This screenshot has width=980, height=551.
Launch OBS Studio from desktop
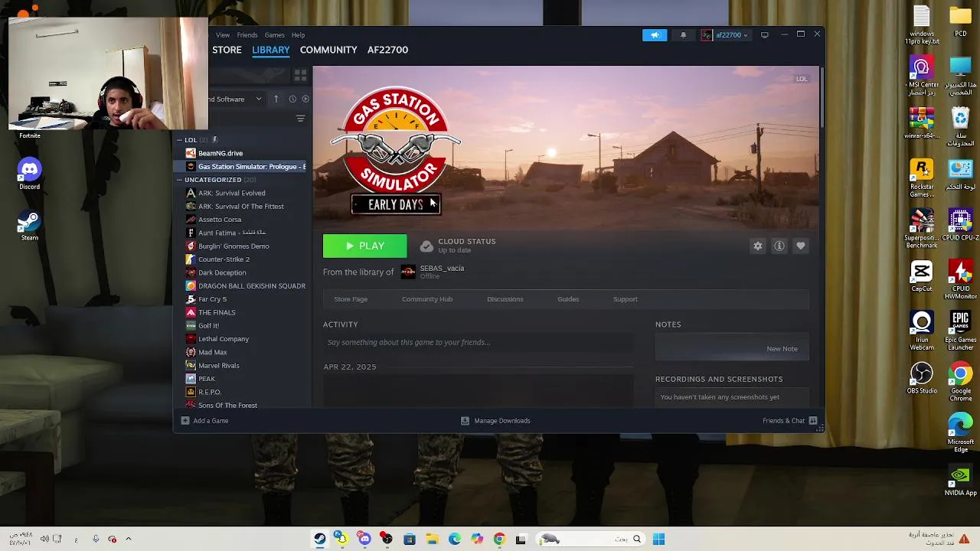pyautogui.click(x=922, y=378)
